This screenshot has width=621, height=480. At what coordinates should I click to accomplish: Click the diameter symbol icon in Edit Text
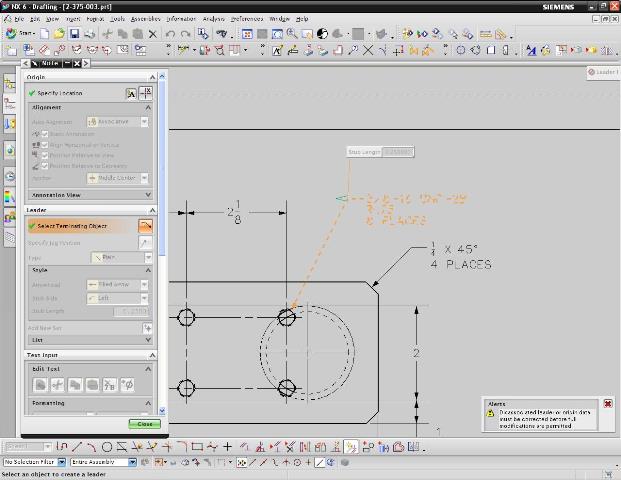127,385
